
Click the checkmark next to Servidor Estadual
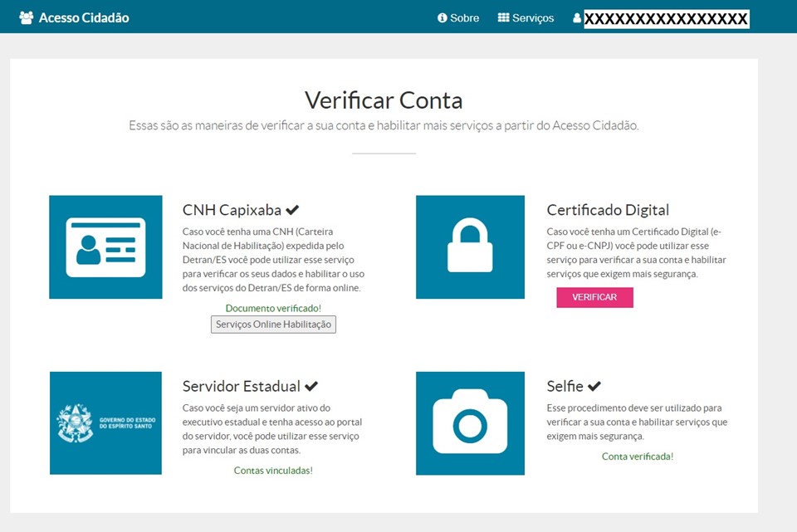[311, 386]
